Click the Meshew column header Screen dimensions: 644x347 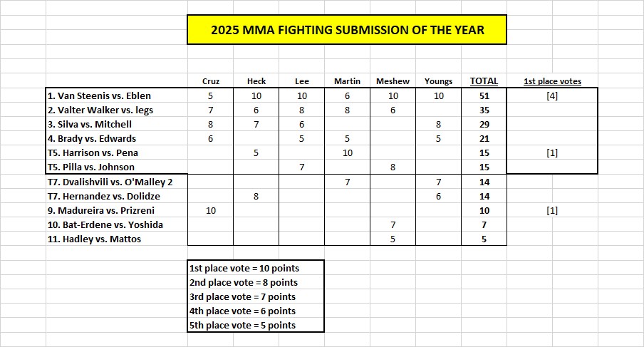click(x=393, y=81)
